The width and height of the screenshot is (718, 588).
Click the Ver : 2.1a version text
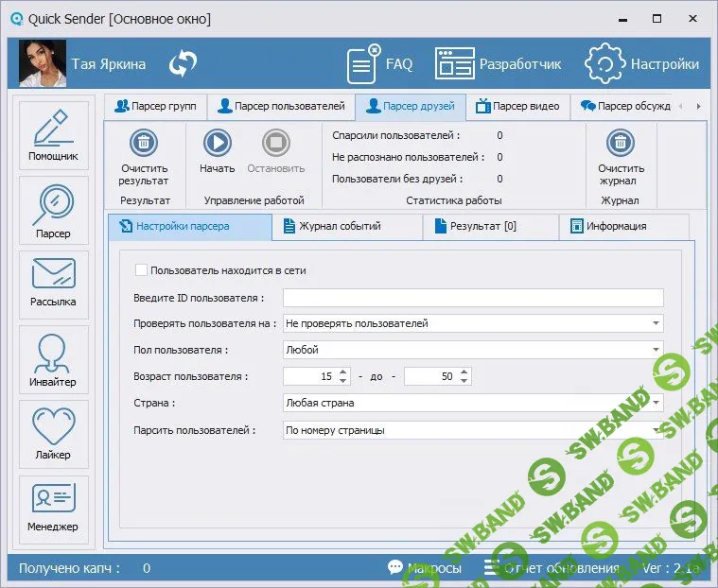[x=671, y=568]
